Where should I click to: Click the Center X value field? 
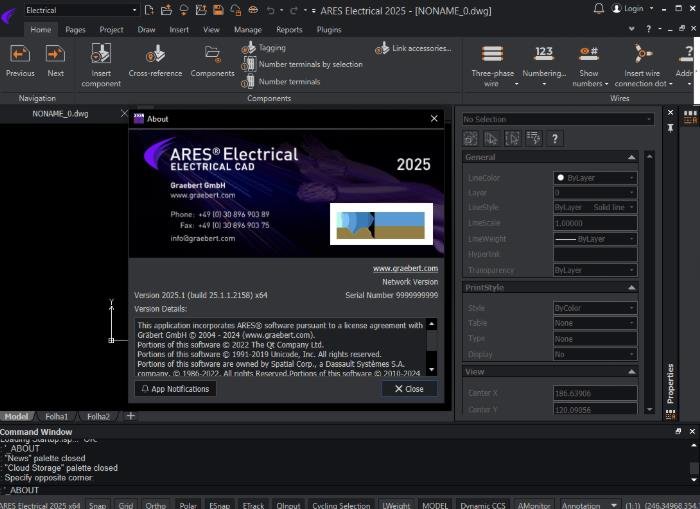tap(595, 393)
